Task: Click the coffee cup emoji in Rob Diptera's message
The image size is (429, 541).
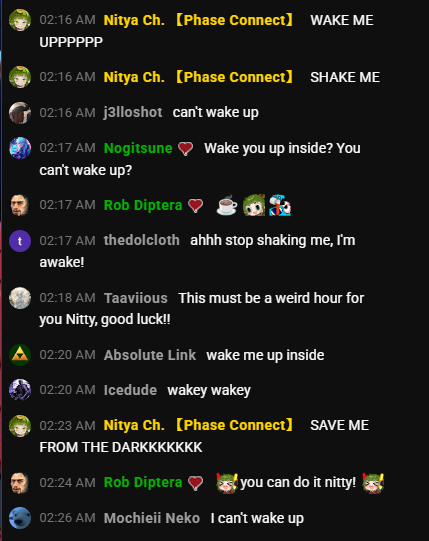Action: pyautogui.click(x=227, y=206)
